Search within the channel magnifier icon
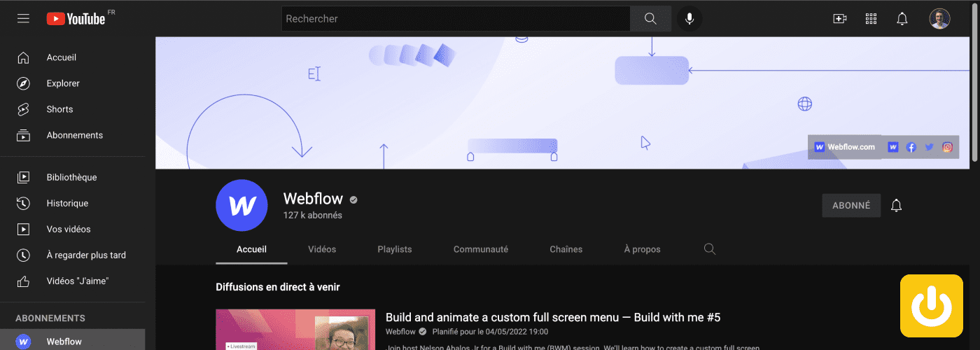The width and height of the screenshot is (980, 350). [x=709, y=249]
